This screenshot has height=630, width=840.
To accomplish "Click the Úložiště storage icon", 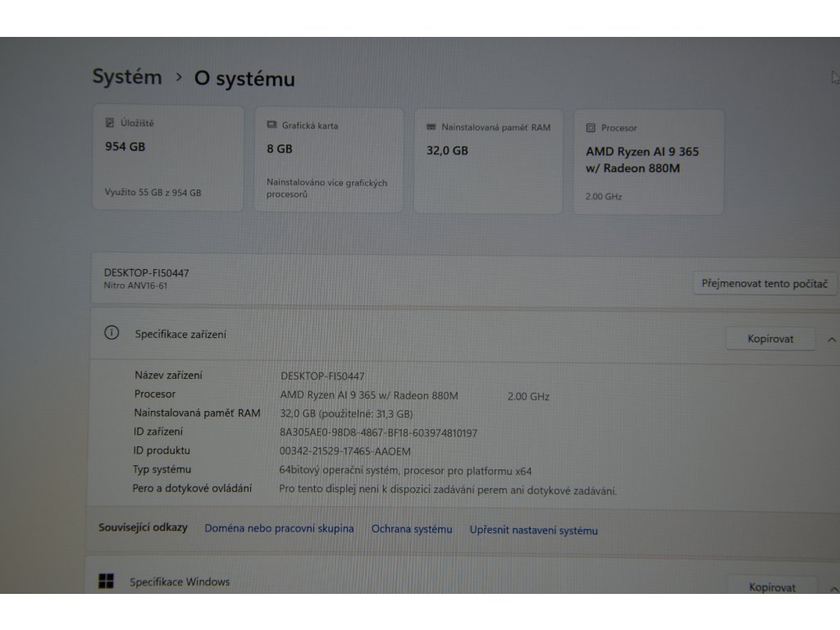I will click(x=110, y=123).
